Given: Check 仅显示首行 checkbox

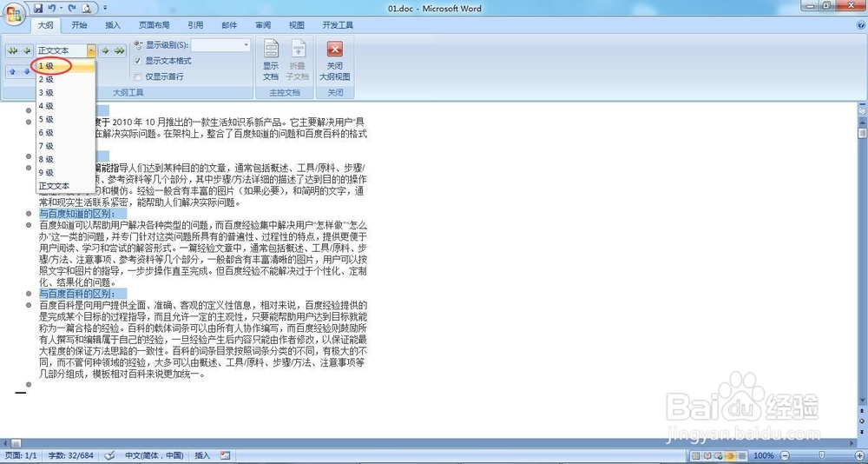Looking at the screenshot, I should pyautogui.click(x=138, y=76).
